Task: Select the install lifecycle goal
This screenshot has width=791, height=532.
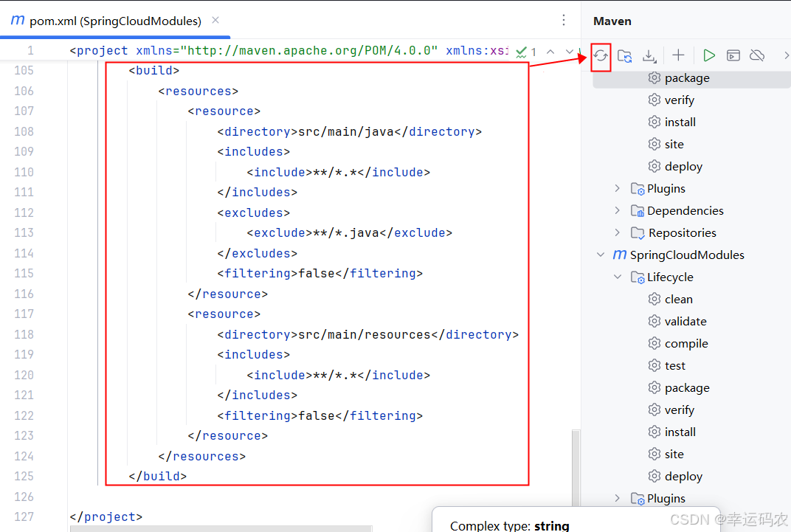Action: pos(680,432)
